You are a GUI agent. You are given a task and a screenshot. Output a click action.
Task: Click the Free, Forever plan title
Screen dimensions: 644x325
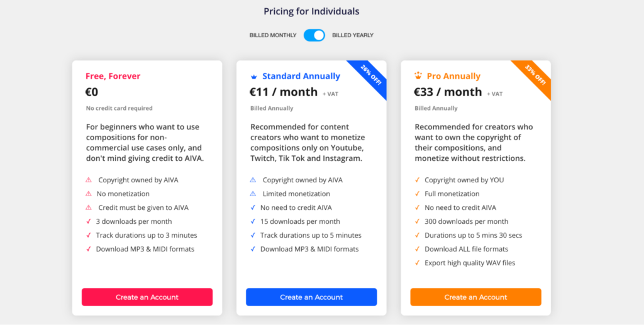(x=113, y=76)
